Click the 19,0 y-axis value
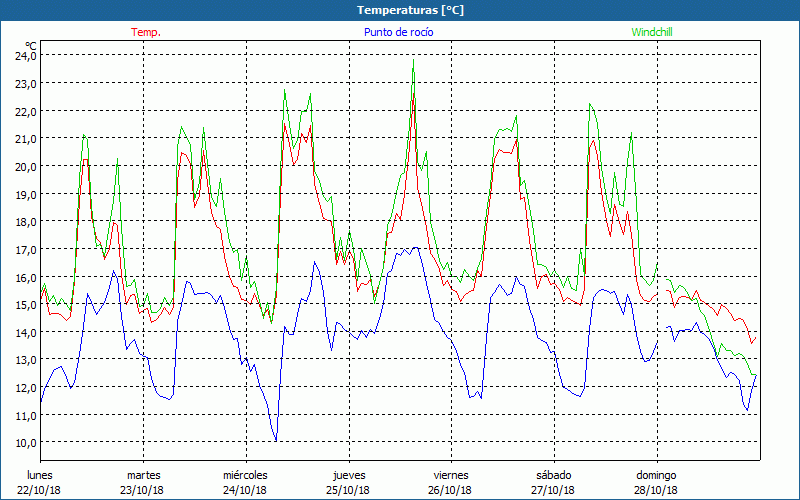This screenshot has width=800, height=500. coord(26,194)
